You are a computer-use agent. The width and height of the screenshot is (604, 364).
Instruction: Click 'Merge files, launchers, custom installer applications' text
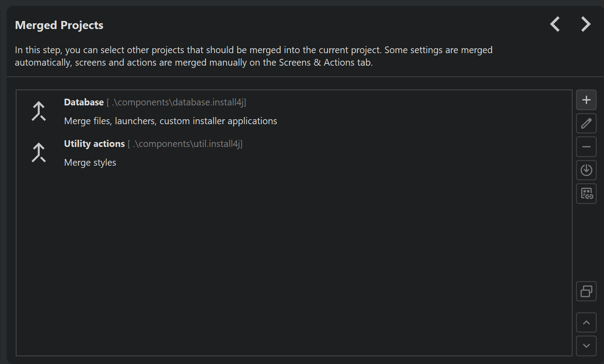[170, 121]
